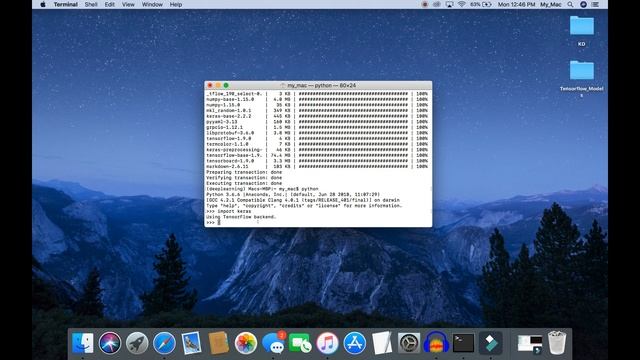Click the Wi-Fi status icon
This screenshot has width=640, height=360.
pos(462,4)
